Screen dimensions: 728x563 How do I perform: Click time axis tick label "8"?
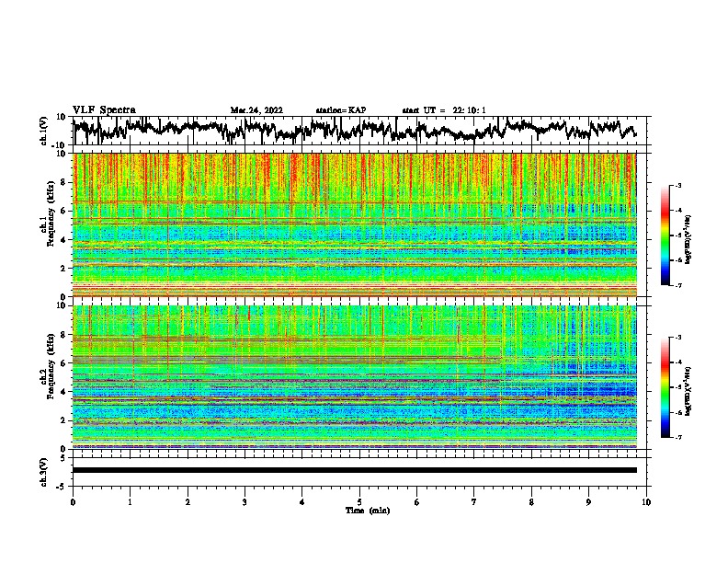tap(531, 502)
